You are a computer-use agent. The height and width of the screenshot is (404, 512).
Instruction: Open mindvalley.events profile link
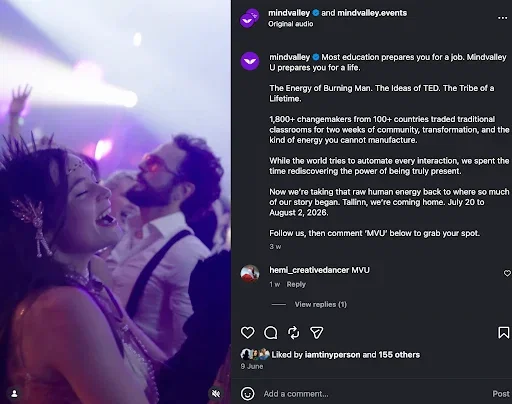(x=372, y=13)
